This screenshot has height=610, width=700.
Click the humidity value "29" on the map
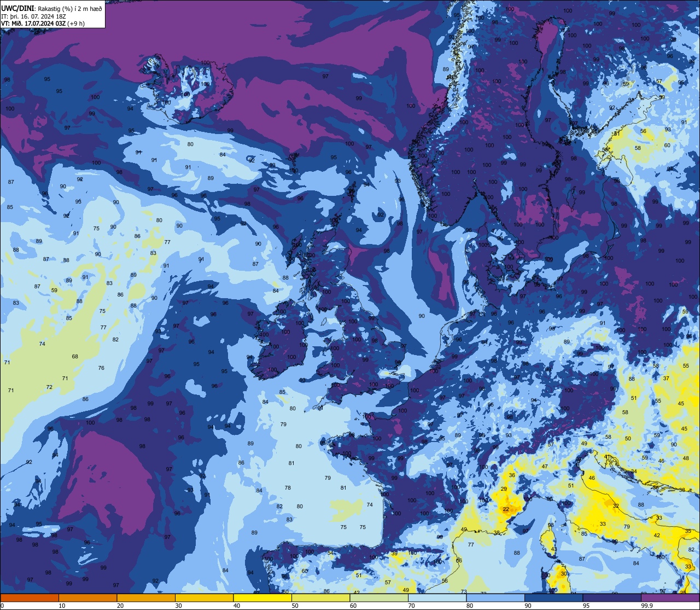[x=504, y=489]
